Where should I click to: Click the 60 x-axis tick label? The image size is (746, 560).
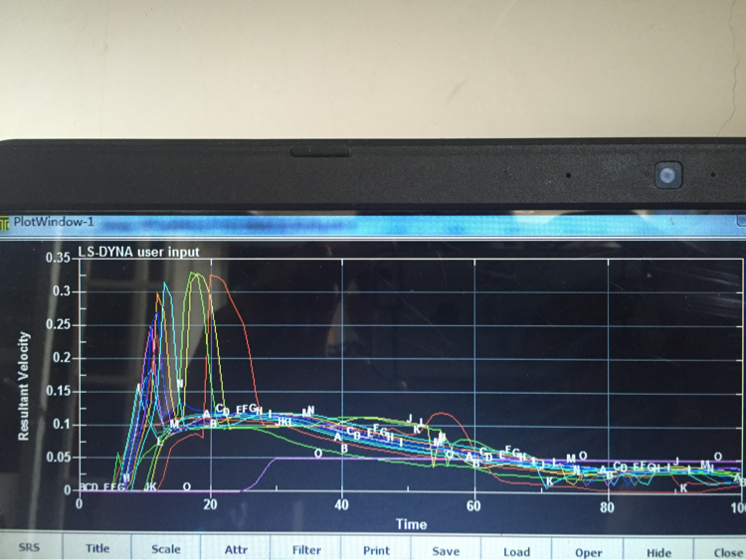[x=473, y=505]
